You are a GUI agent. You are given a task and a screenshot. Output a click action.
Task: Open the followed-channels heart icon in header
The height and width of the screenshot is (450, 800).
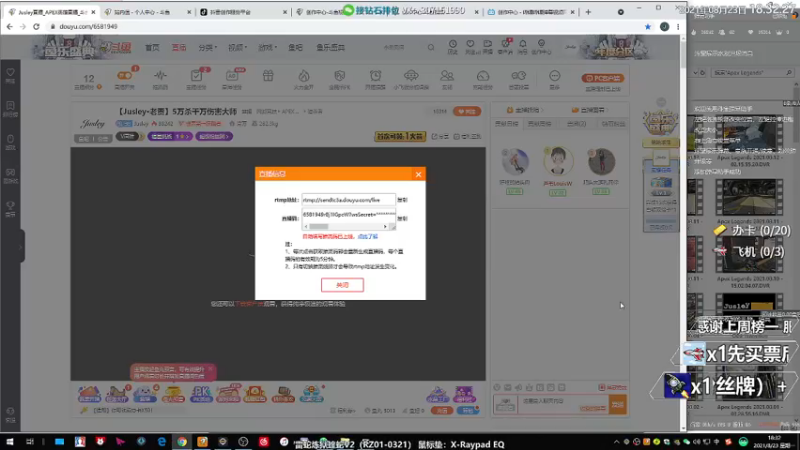pyautogui.click(x=470, y=45)
